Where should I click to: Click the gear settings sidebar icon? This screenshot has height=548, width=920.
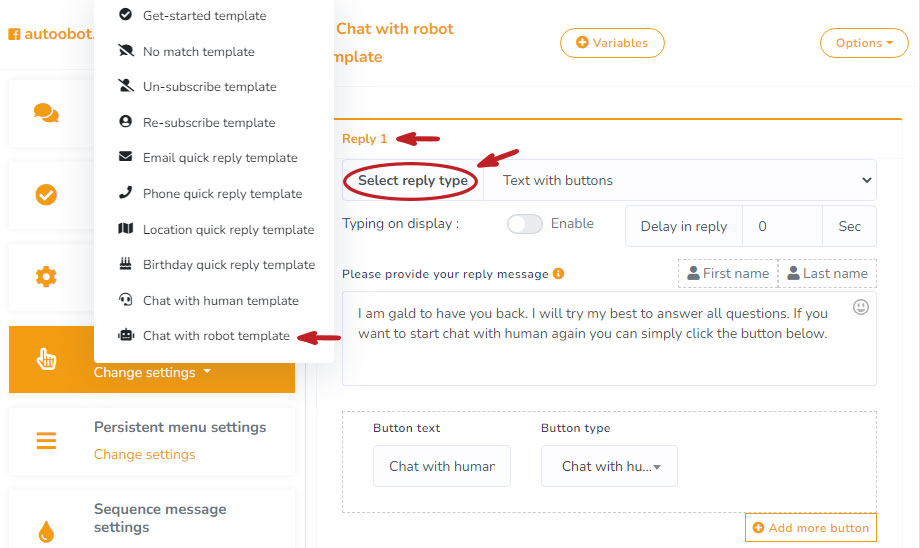click(x=46, y=277)
